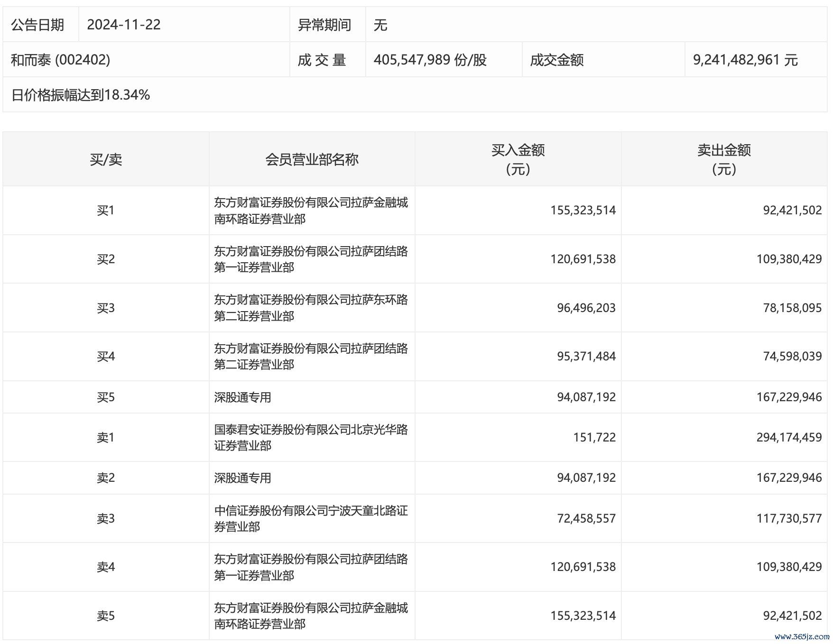
Task: Select the 卖2 row label
Action: (x=106, y=478)
